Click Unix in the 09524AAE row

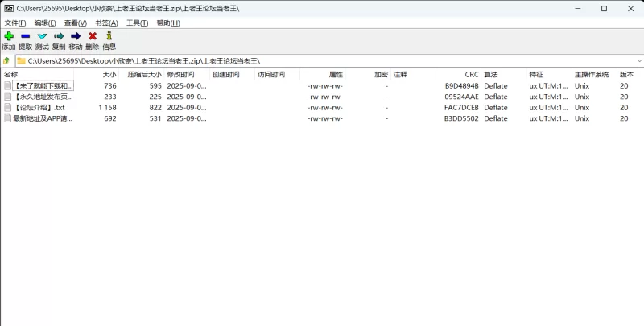coord(582,97)
